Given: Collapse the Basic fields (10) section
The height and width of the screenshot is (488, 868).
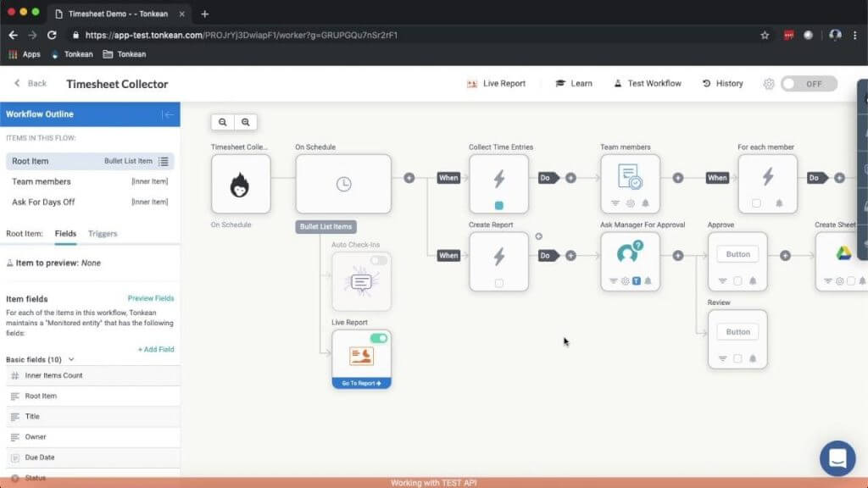Looking at the screenshot, I should [x=71, y=359].
